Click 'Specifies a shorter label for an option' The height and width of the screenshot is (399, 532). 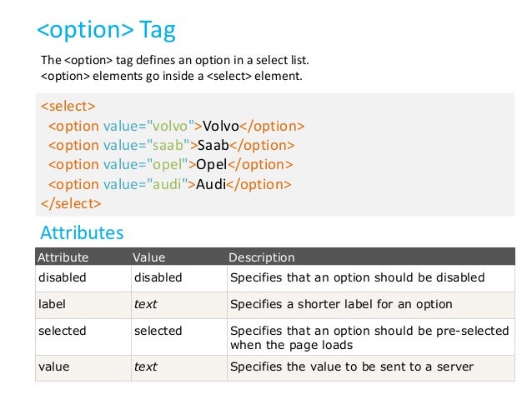click(x=341, y=304)
